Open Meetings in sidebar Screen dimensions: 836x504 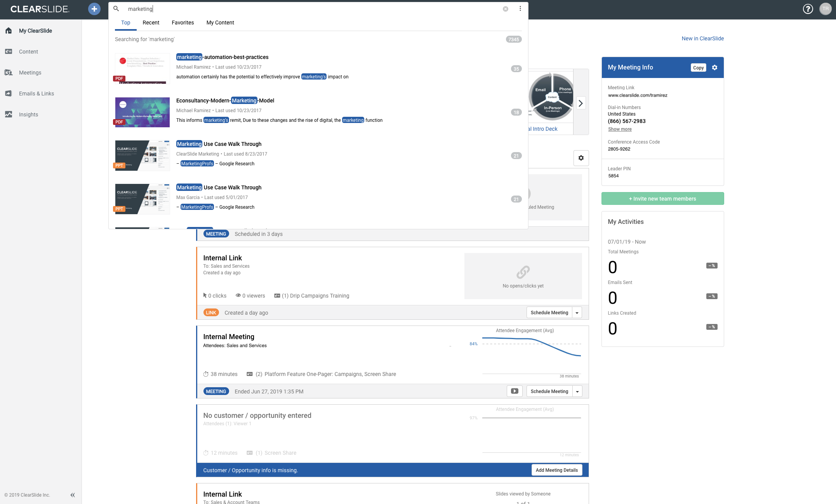(30, 73)
